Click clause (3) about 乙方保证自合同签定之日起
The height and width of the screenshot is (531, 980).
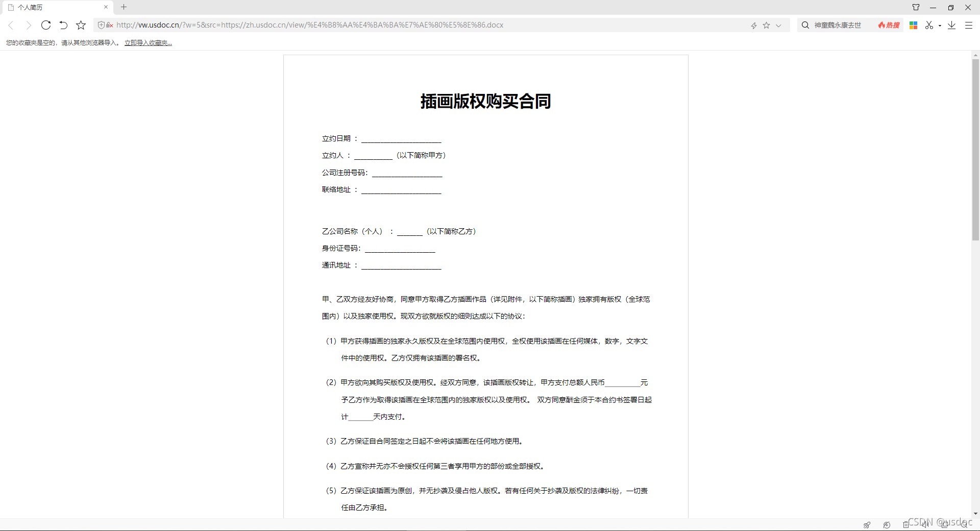point(425,441)
